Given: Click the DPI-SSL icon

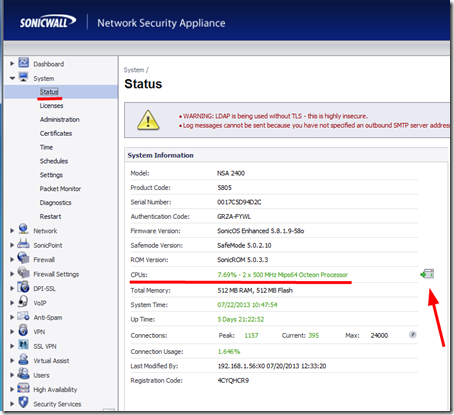Looking at the screenshot, I should pos(23,287).
